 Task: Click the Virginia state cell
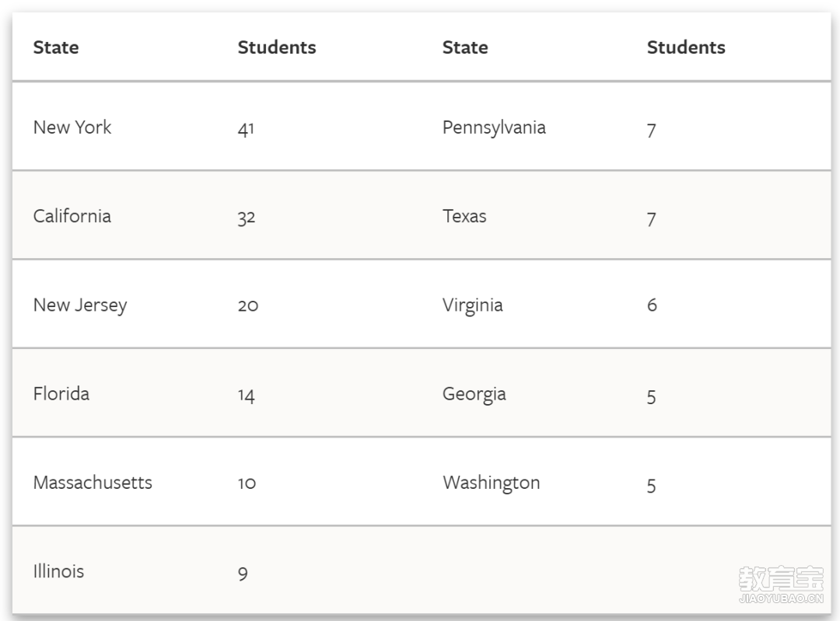coord(473,305)
